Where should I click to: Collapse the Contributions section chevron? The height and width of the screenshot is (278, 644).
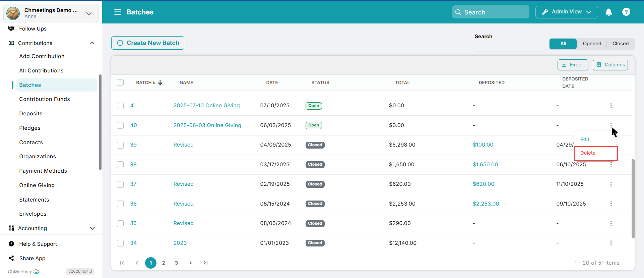coord(92,43)
